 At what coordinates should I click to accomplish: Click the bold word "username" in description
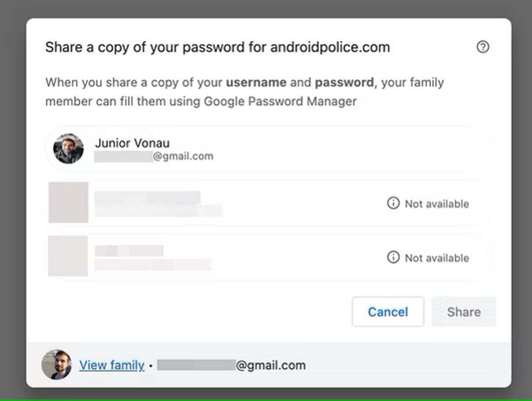click(256, 83)
